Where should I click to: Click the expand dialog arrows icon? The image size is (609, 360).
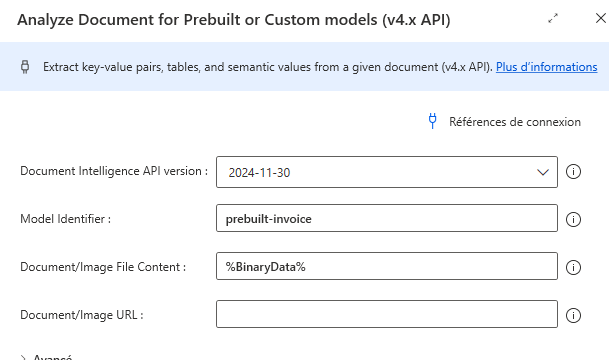click(x=553, y=18)
